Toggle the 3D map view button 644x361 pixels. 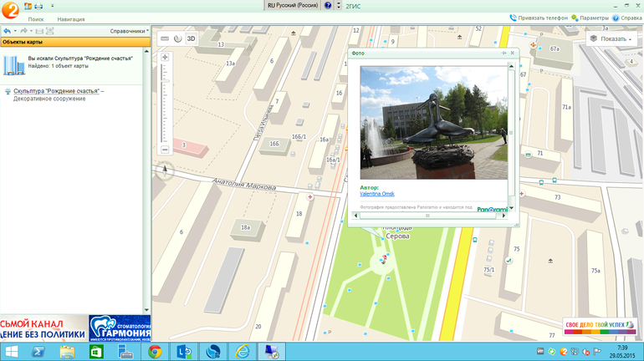(191, 38)
